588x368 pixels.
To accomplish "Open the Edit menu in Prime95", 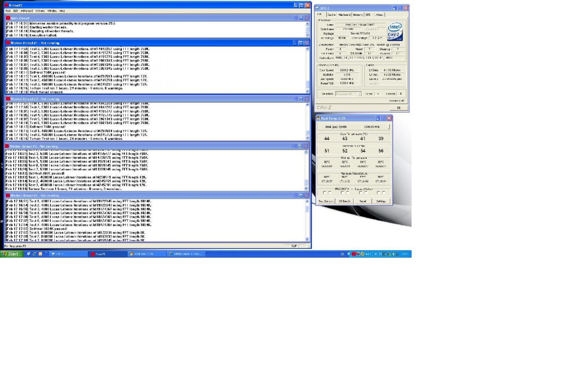I will point(15,11).
